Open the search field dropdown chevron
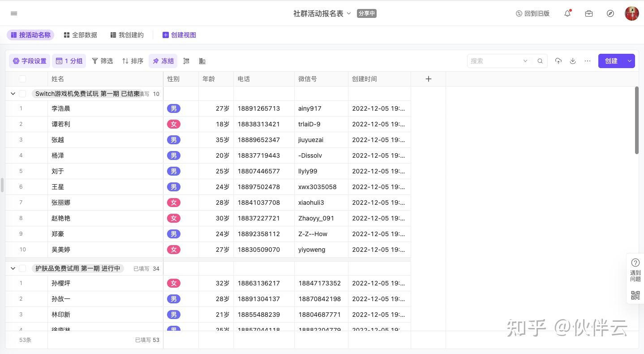Viewport: 644px width, 354px height. (525, 61)
